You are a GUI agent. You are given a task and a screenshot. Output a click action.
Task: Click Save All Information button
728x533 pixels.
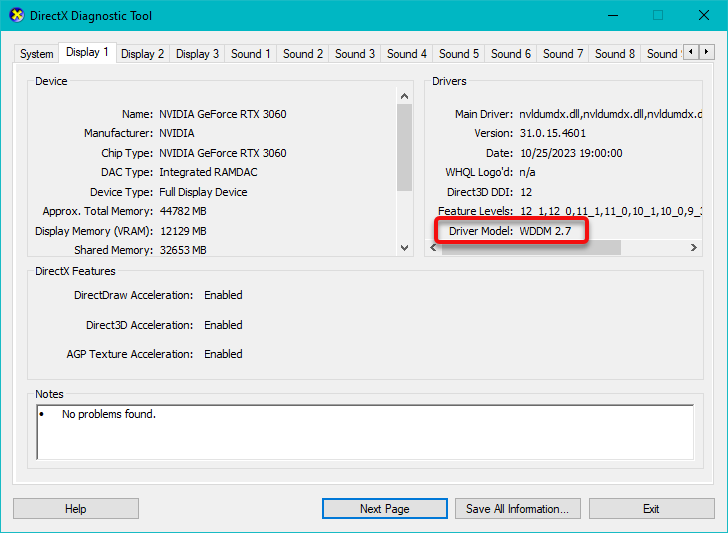click(517, 509)
